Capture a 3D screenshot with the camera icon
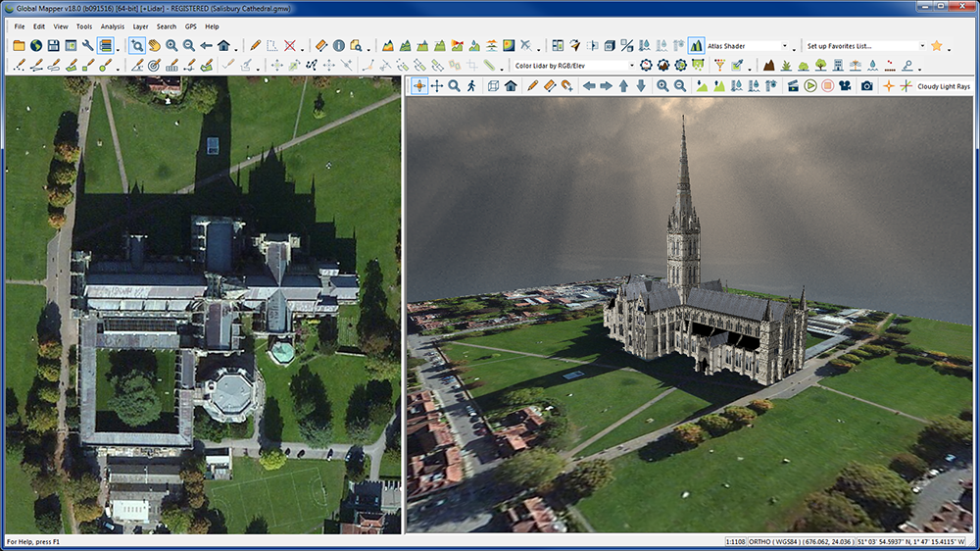Screen dimensions: 980x551 (x=867, y=85)
